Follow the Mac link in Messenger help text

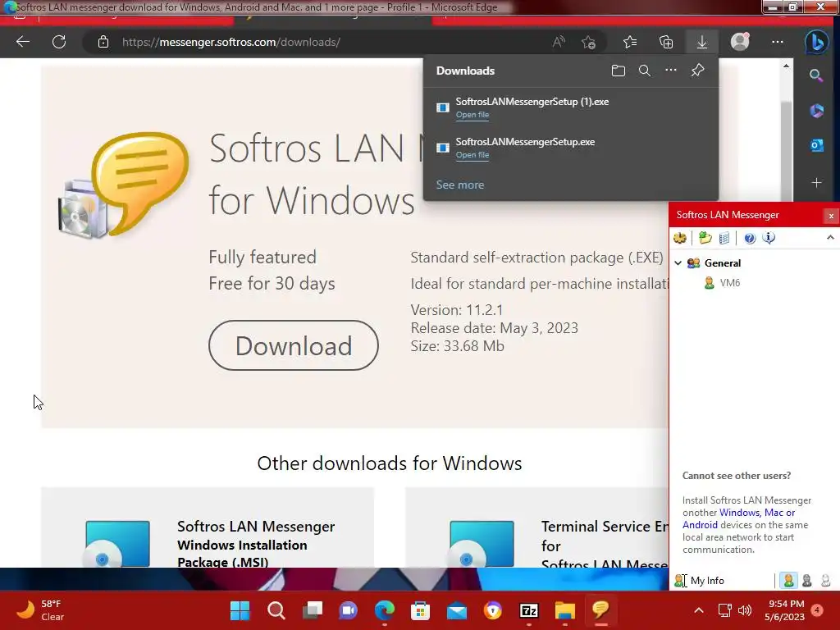pyautogui.click(x=774, y=513)
